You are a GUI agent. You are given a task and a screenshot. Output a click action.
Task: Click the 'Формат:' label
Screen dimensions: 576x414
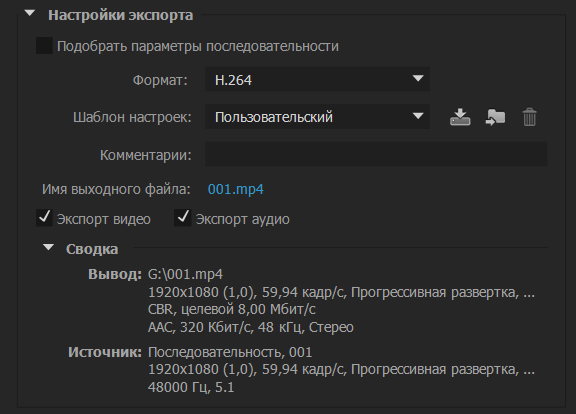pyautogui.click(x=160, y=80)
